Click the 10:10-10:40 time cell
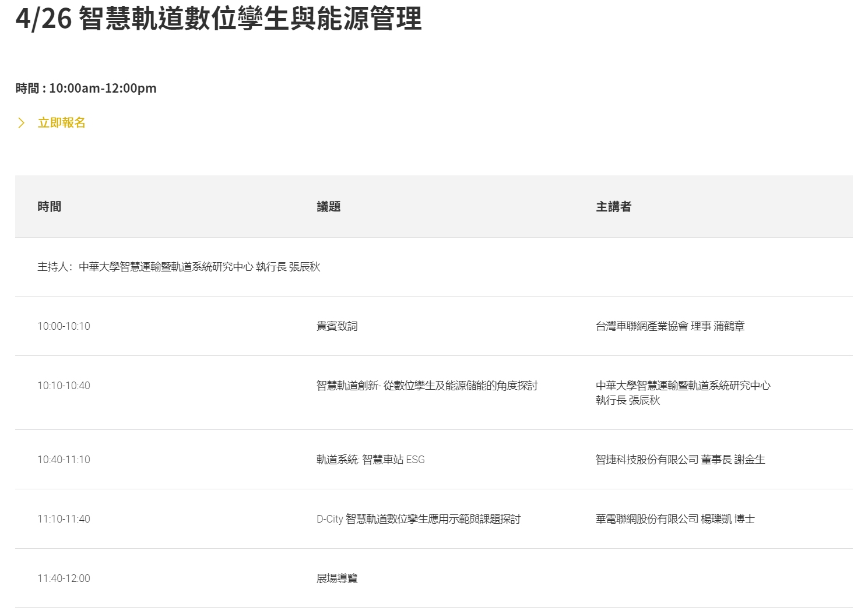This screenshot has height=614, width=868. (64, 386)
